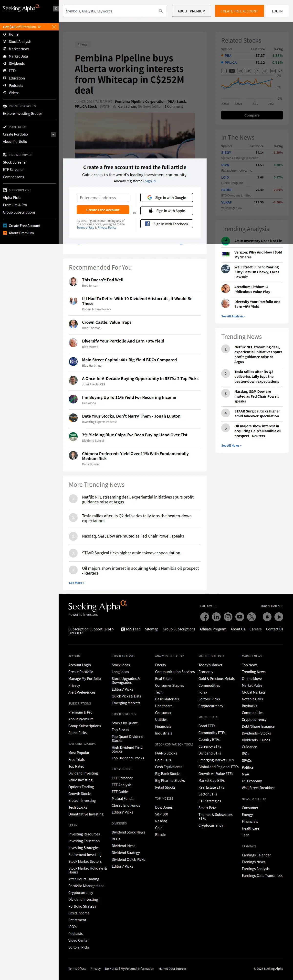
Task: Open Verizon: Why And How I Sold thumbnail
Action: coord(226,254)
